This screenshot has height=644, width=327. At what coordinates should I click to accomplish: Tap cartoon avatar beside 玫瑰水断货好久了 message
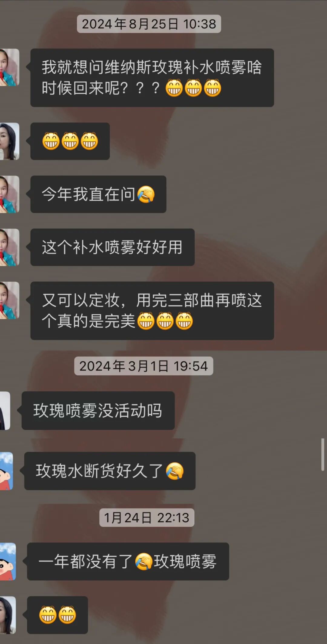pyautogui.click(x=6, y=471)
